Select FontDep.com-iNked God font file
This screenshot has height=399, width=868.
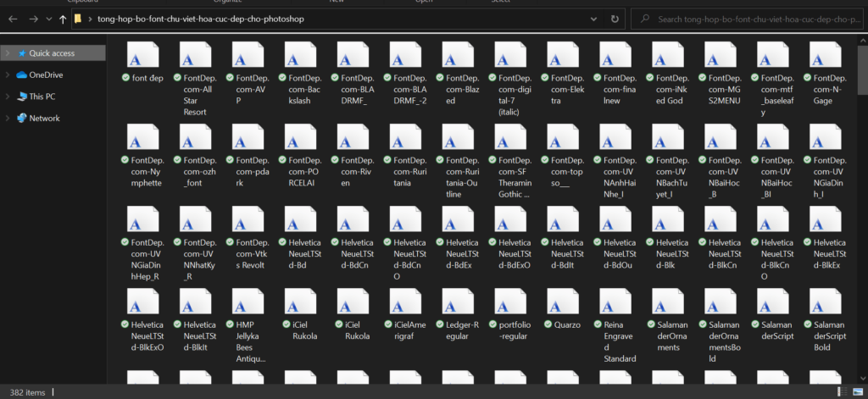click(x=668, y=73)
